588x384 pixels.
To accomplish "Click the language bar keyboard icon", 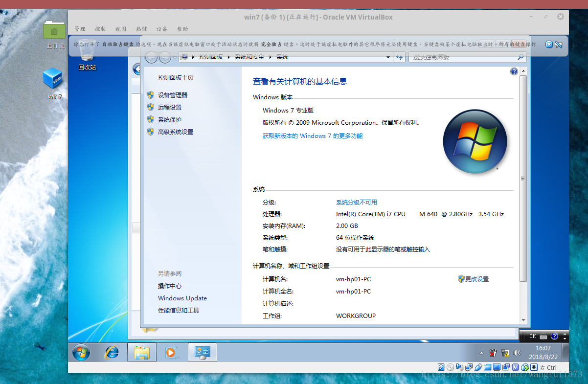I will pyautogui.click(x=543, y=337).
